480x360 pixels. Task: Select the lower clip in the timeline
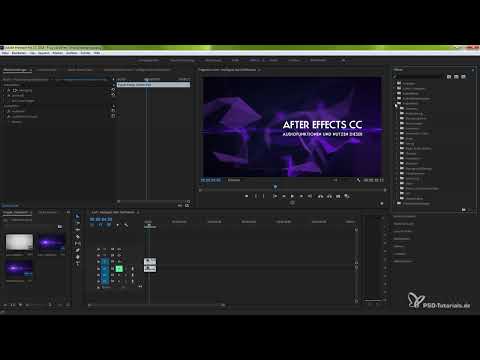[150, 268]
